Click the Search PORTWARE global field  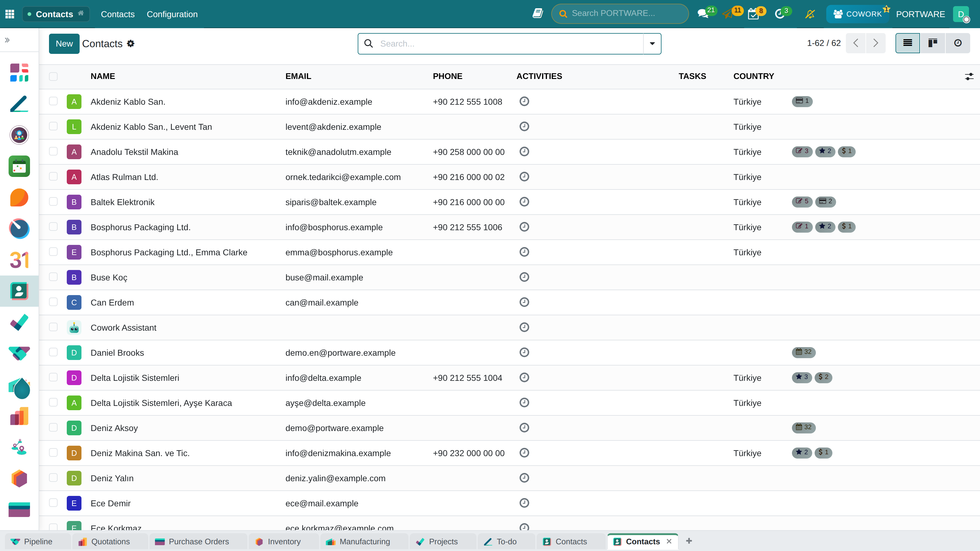[x=620, y=13]
